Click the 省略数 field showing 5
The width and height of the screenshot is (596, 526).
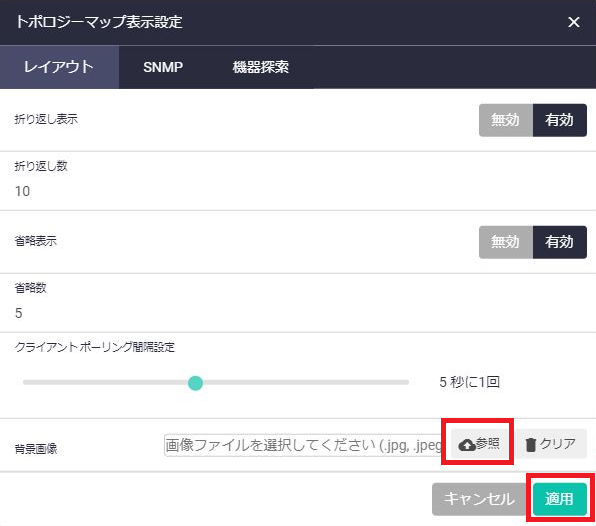click(298, 313)
